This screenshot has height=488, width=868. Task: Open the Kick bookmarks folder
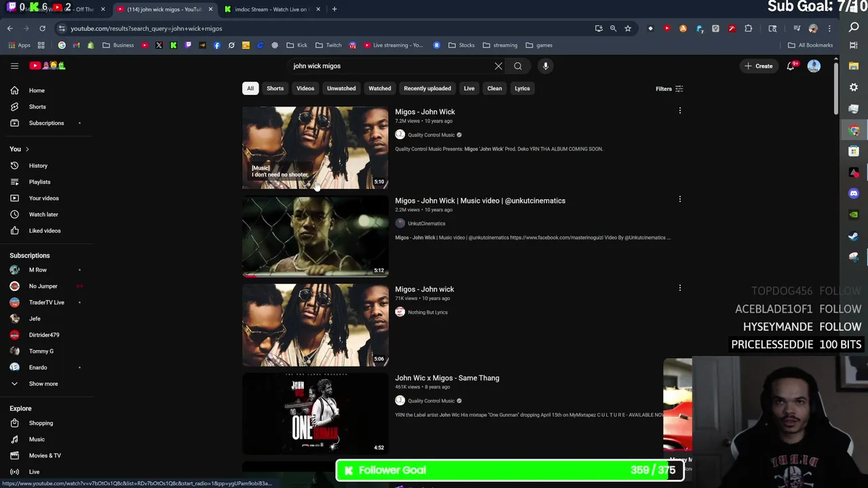click(297, 45)
